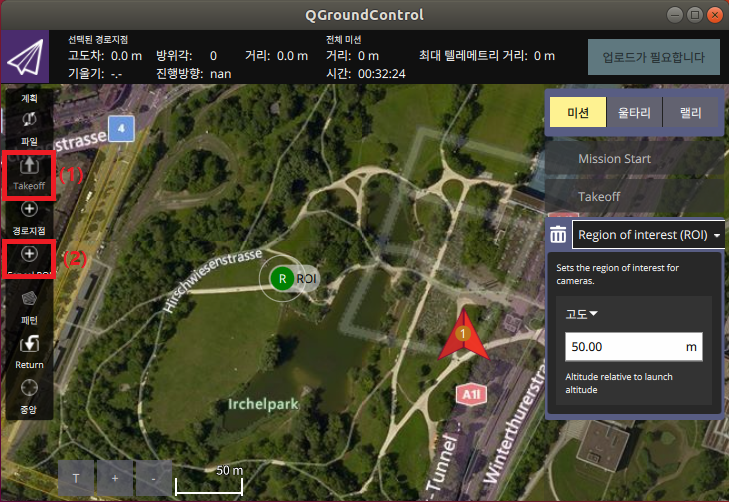729x502 pixels.
Task: Expand the 고도 altitude mode dropdown
Action: 581,315
